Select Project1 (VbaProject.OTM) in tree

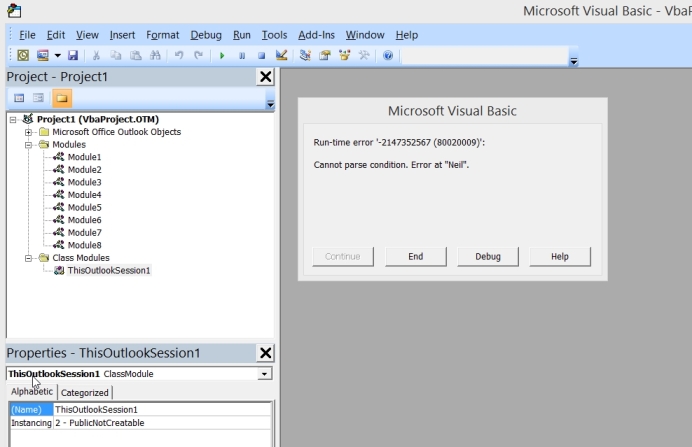pos(98,119)
